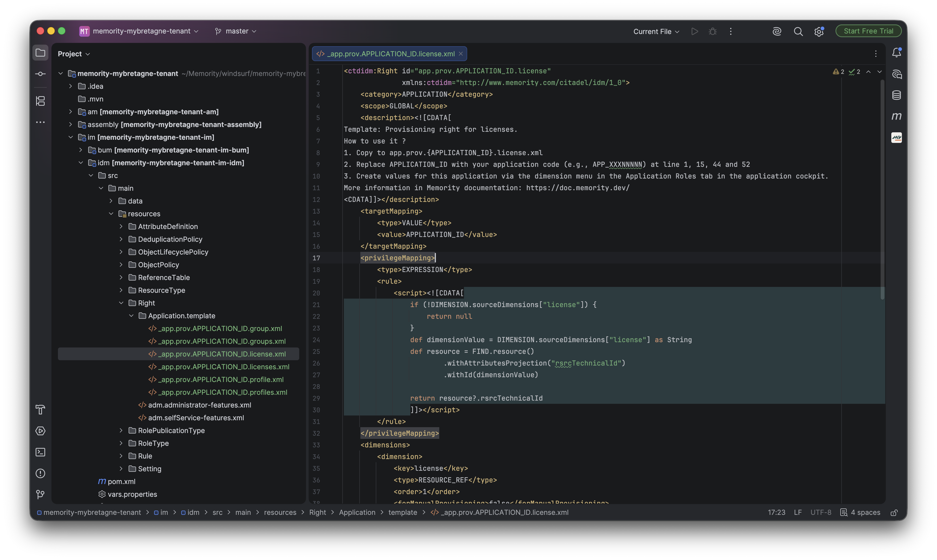
Task: Debug the current file
Action: 712,31
